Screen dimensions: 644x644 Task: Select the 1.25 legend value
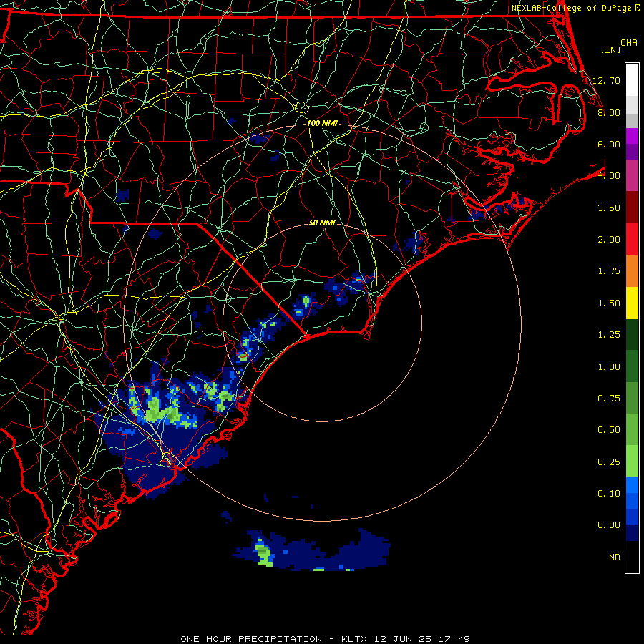point(608,335)
